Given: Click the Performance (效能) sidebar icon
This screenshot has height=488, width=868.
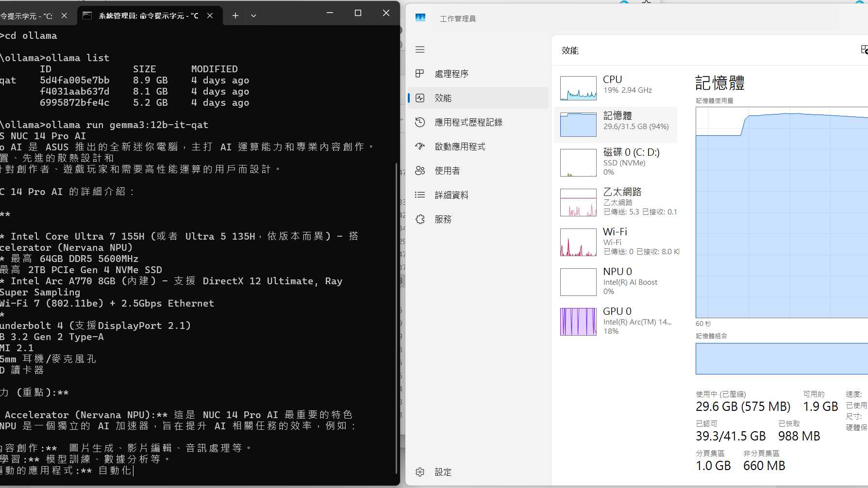Looking at the screenshot, I should pos(420,98).
